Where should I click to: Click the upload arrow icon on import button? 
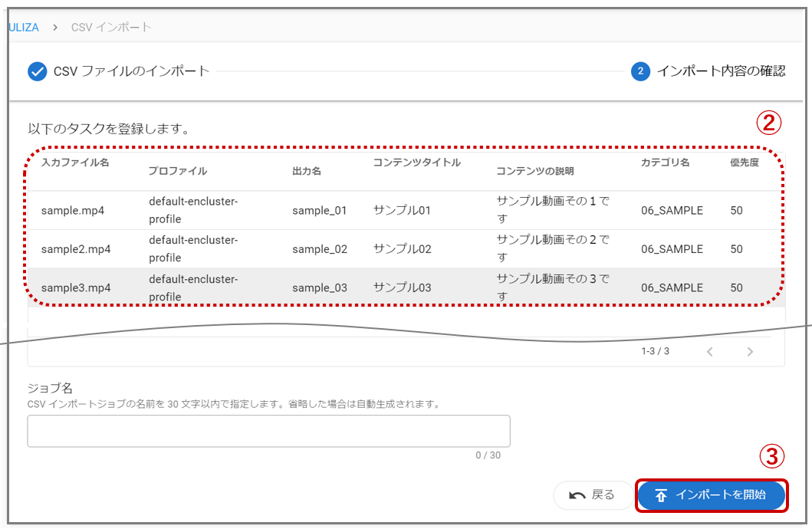661,495
